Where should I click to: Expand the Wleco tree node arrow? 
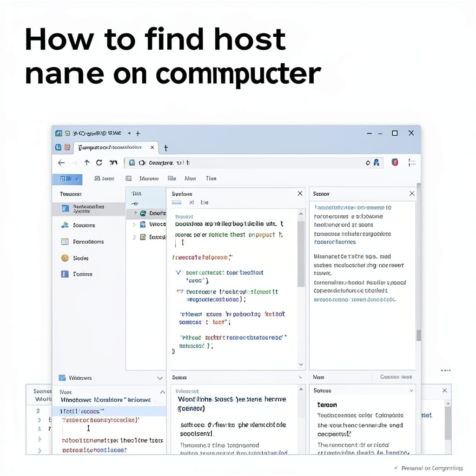[134, 225]
